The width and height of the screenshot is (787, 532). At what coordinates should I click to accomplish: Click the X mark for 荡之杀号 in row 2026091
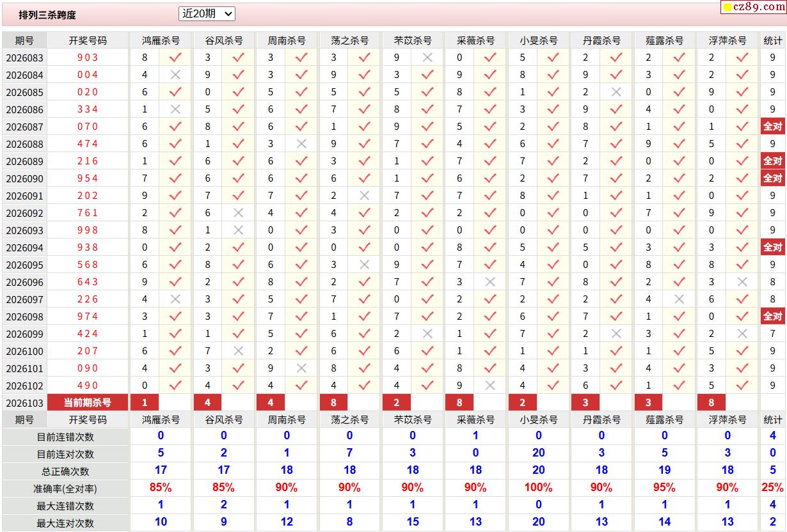coord(365,196)
